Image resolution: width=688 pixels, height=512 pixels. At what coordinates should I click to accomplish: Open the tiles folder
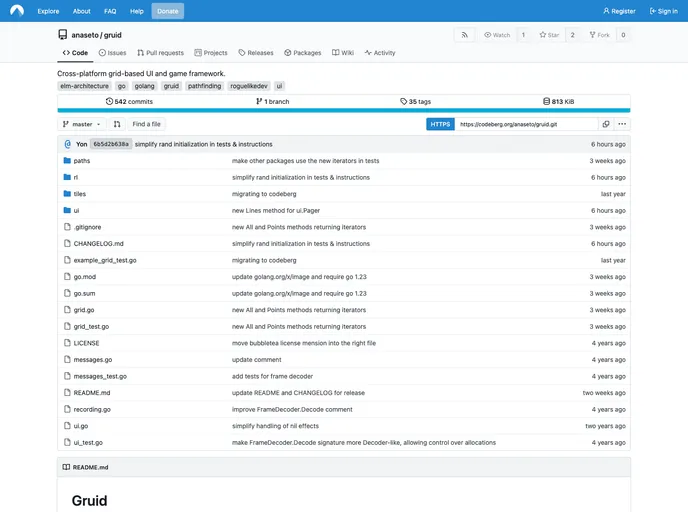tap(80, 194)
